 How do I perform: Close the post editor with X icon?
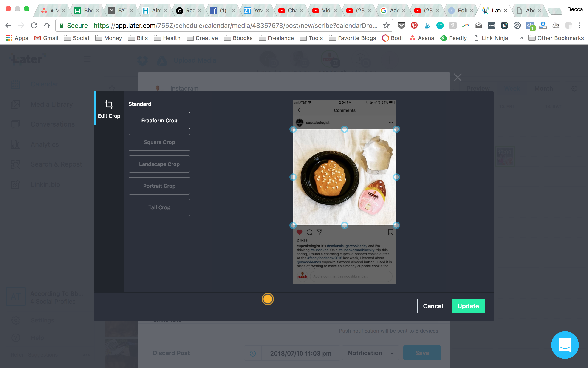[x=458, y=78]
